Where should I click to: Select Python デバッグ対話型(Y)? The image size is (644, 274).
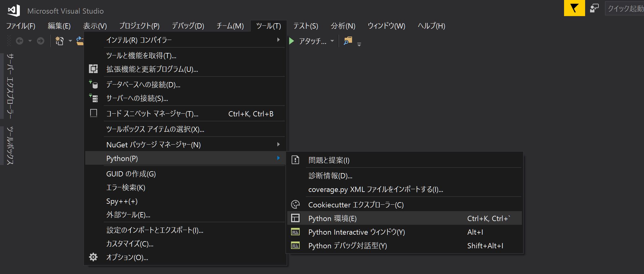pos(404,246)
